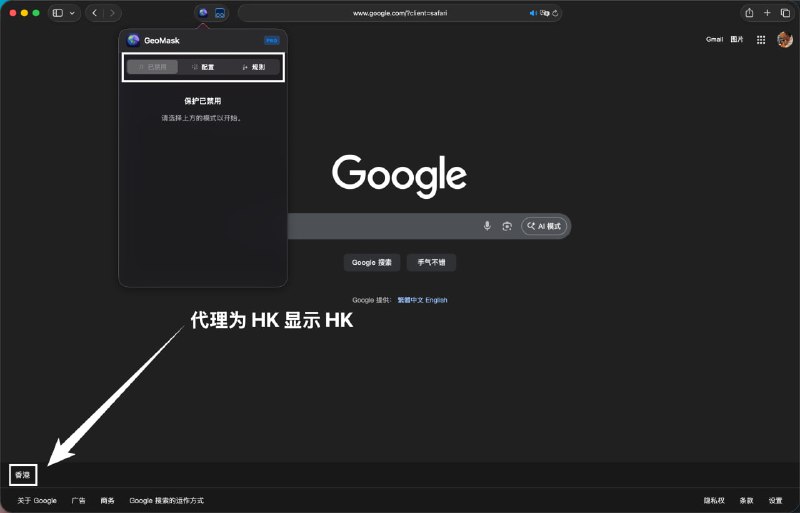Switch to the 配置 tab in GeoMask
This screenshot has height=513, width=800.
pyautogui.click(x=203, y=67)
